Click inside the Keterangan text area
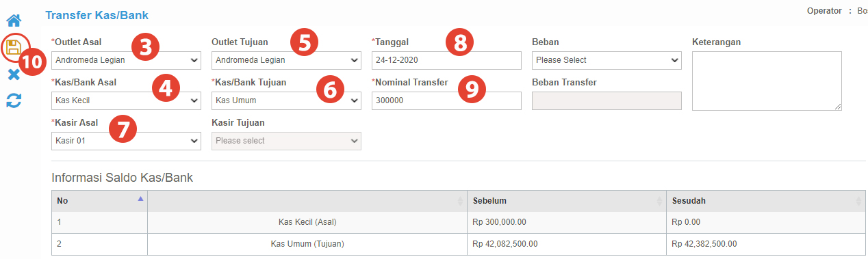 click(767, 81)
